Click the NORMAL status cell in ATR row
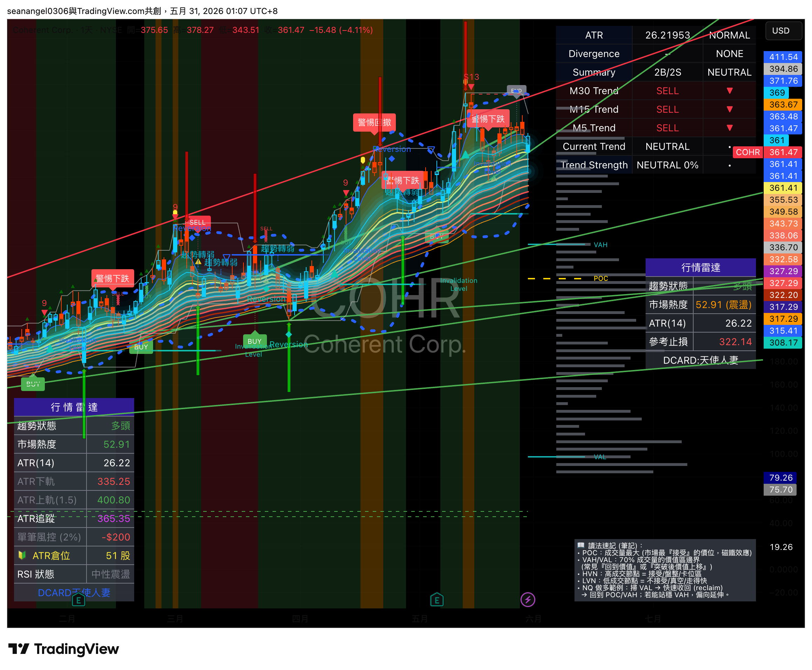The image size is (812, 670). pos(729,35)
